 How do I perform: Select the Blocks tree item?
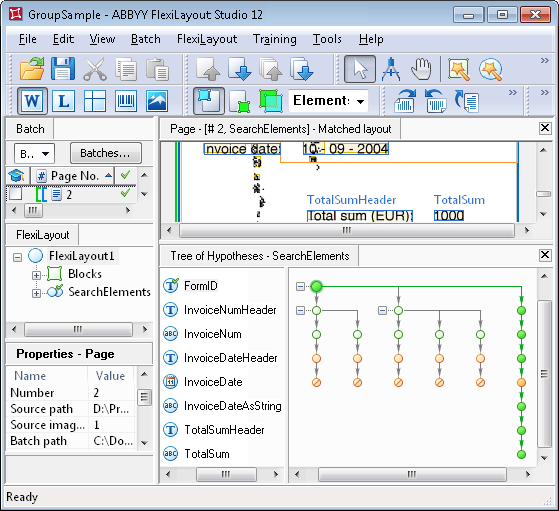(x=85, y=274)
